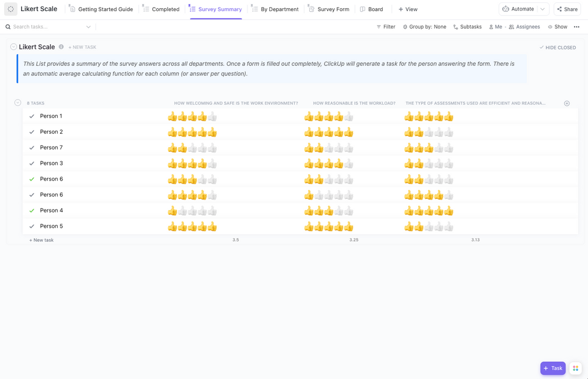
Task: Toggle the checkmark for Person 1
Action: [x=31, y=116]
